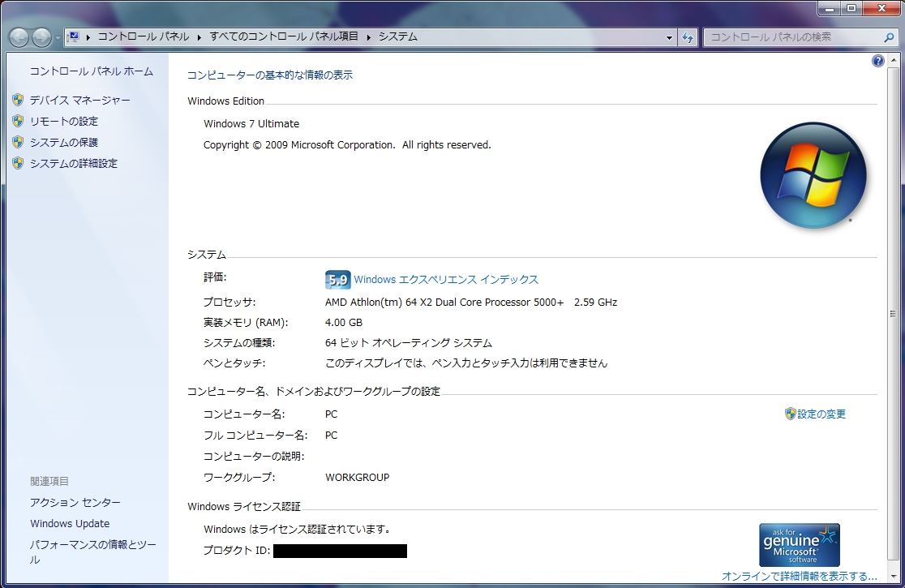
Task: Click the processor value AMD Athlon text
Action: click(471, 302)
